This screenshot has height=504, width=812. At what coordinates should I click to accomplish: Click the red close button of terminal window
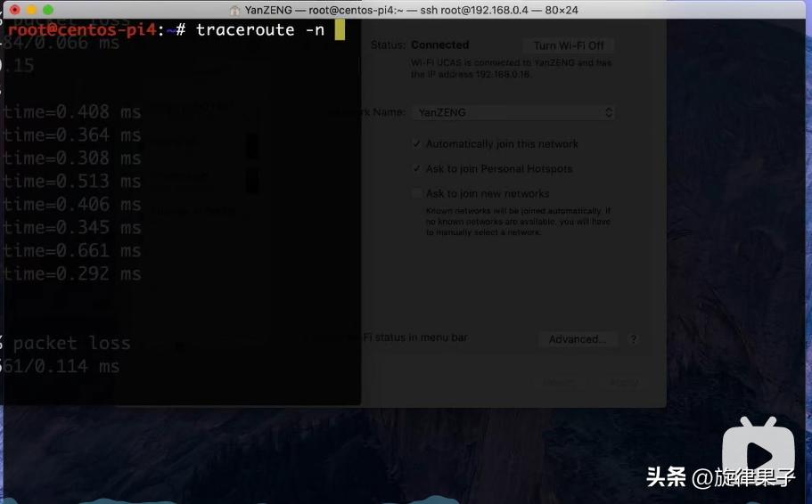click(15, 10)
